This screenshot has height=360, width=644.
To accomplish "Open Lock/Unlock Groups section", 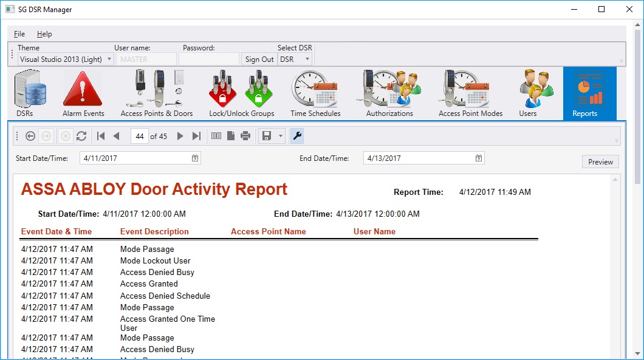I will coord(242,93).
